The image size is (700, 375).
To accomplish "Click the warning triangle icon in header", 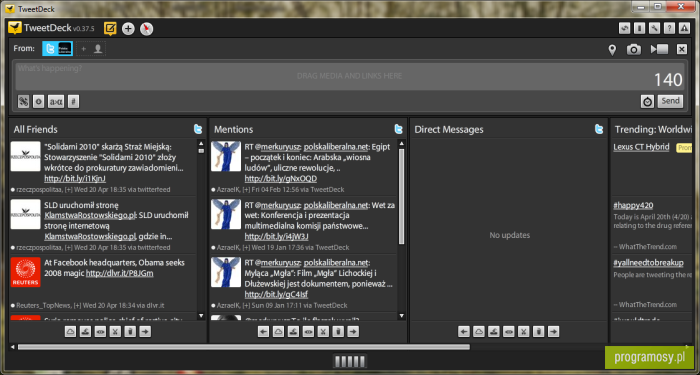I will click(x=684, y=29).
